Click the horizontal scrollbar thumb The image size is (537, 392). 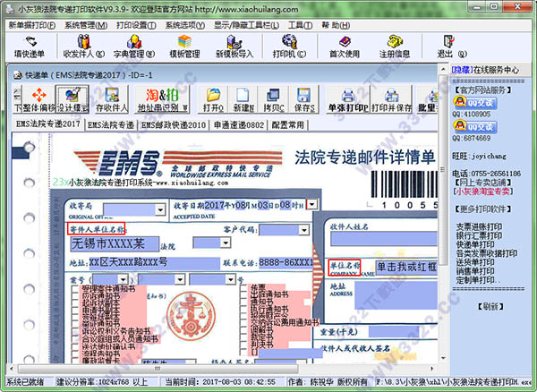158,369
